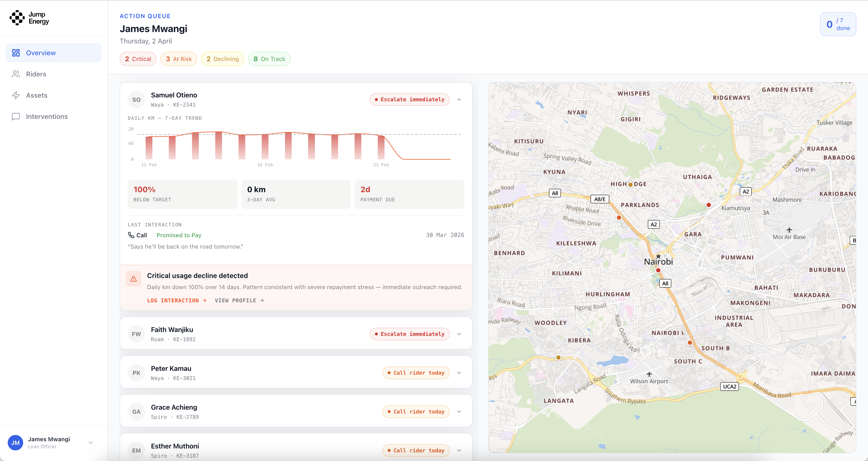Expand Peter Kamau's details chevron
Viewport: 868px width, 461px height.
[x=459, y=372]
